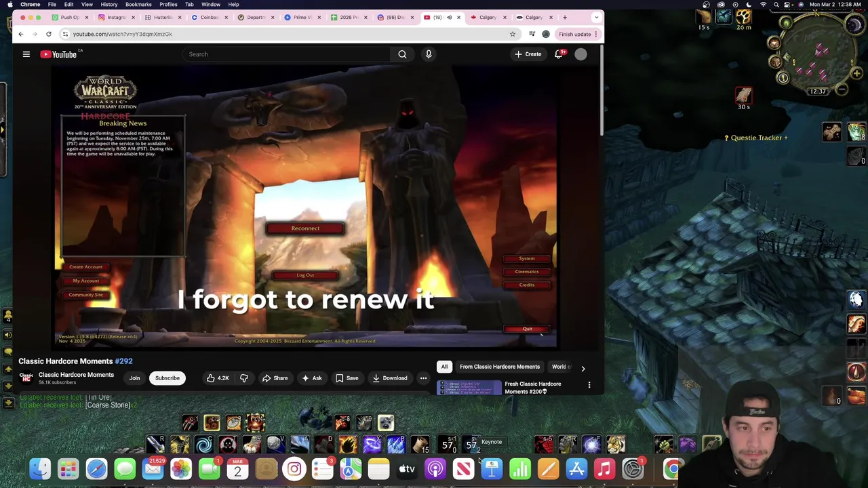The height and width of the screenshot is (488, 868).
Task: Bookmark this page with star icon
Action: [513, 34]
